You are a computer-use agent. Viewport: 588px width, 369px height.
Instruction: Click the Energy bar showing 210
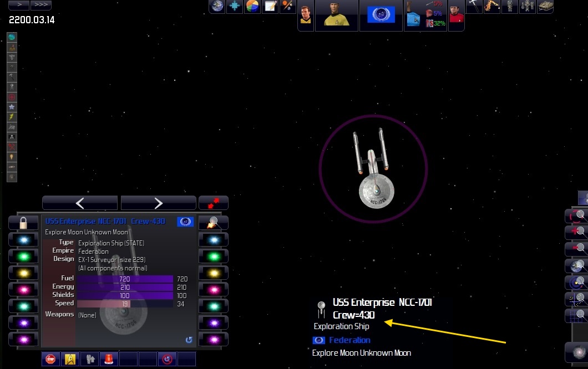[125, 288]
